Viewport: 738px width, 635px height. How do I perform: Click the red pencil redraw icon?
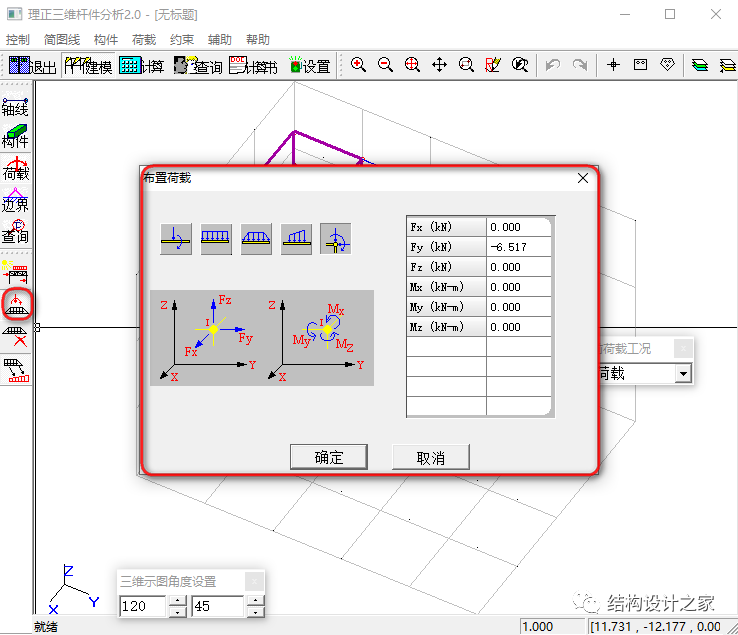point(493,64)
